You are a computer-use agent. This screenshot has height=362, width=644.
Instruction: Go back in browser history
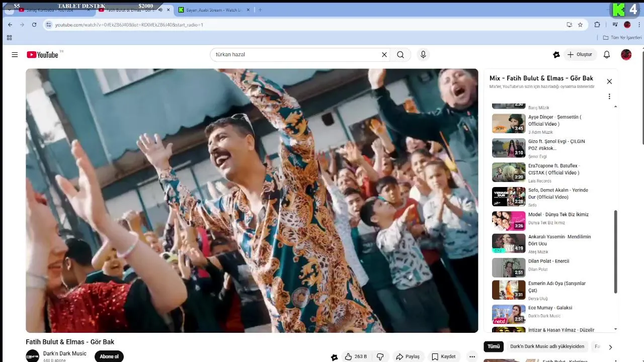pyautogui.click(x=10, y=25)
